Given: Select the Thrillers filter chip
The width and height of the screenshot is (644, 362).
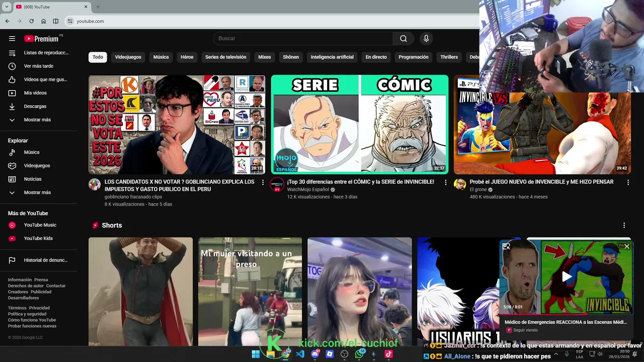Looking at the screenshot, I should tap(449, 57).
